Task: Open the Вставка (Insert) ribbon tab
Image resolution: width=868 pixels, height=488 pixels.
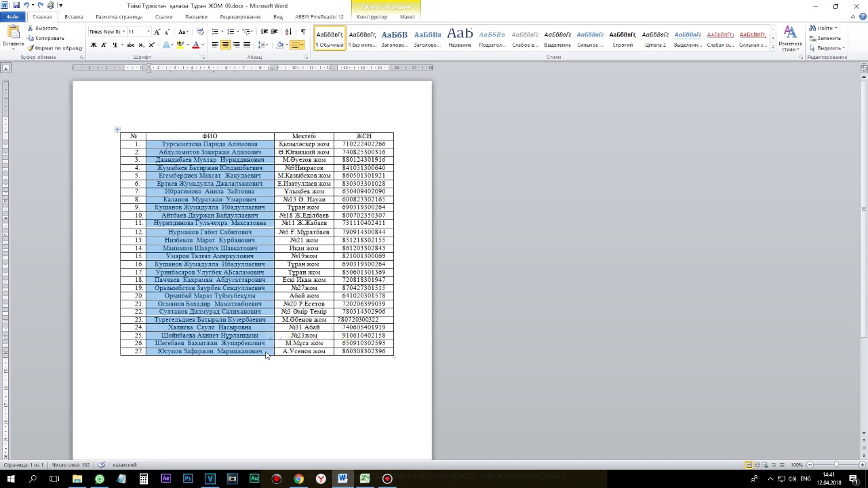Action: (73, 17)
